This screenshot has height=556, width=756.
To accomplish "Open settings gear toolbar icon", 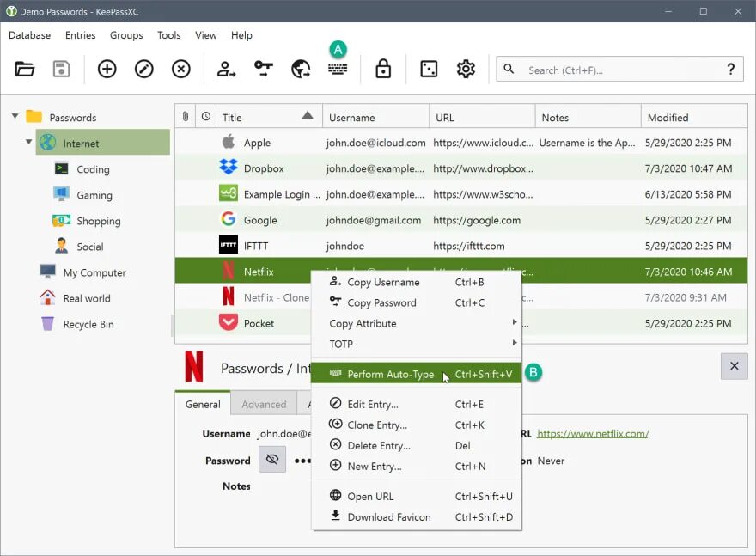I will coord(466,69).
